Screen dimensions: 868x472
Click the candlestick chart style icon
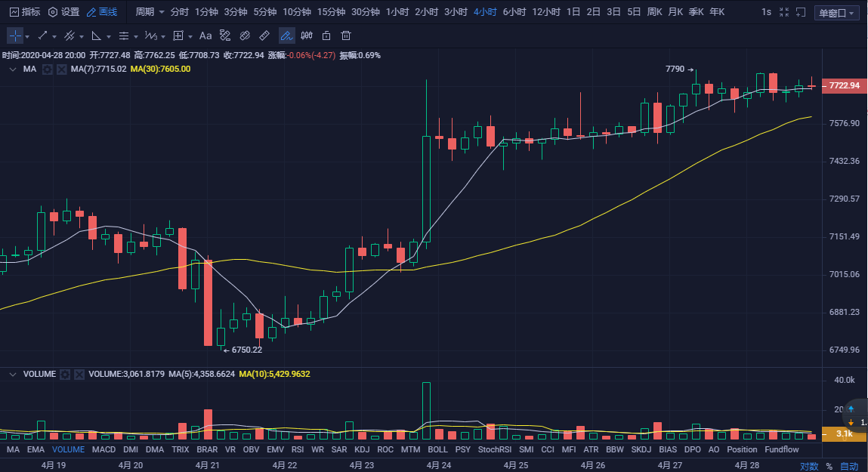[x=307, y=35]
